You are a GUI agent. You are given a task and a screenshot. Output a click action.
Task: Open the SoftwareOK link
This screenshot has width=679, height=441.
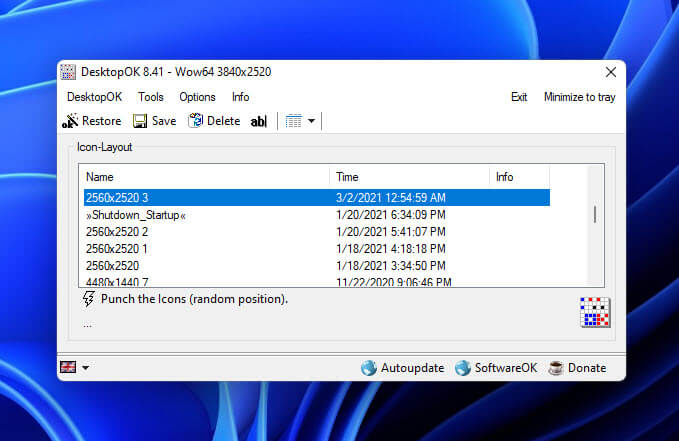(496, 368)
